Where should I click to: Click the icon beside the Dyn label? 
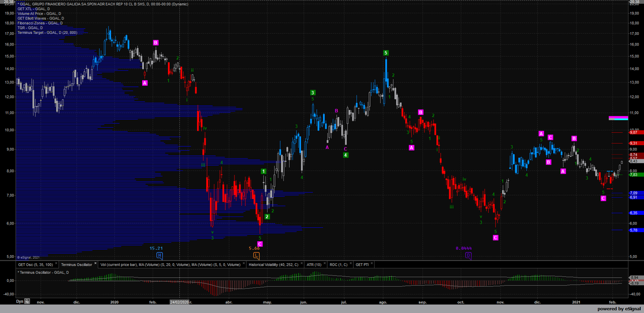pyautogui.click(x=27, y=302)
